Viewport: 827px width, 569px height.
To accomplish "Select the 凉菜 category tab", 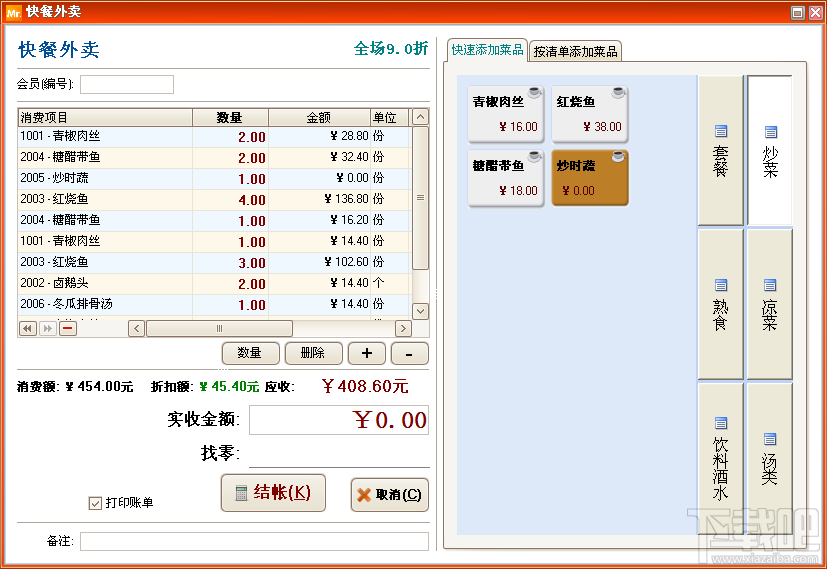I will point(770,304).
